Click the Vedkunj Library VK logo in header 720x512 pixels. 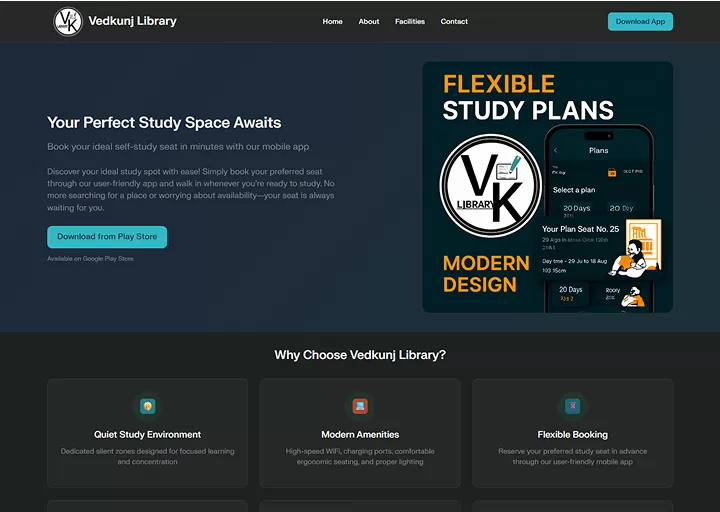point(68,22)
